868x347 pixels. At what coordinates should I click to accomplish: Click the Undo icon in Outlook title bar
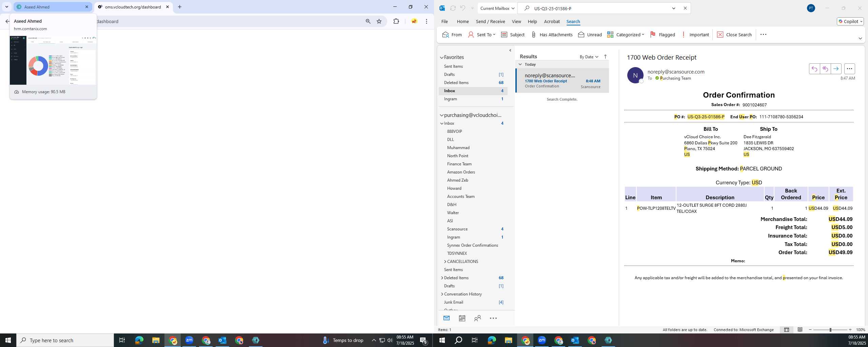[x=462, y=8]
